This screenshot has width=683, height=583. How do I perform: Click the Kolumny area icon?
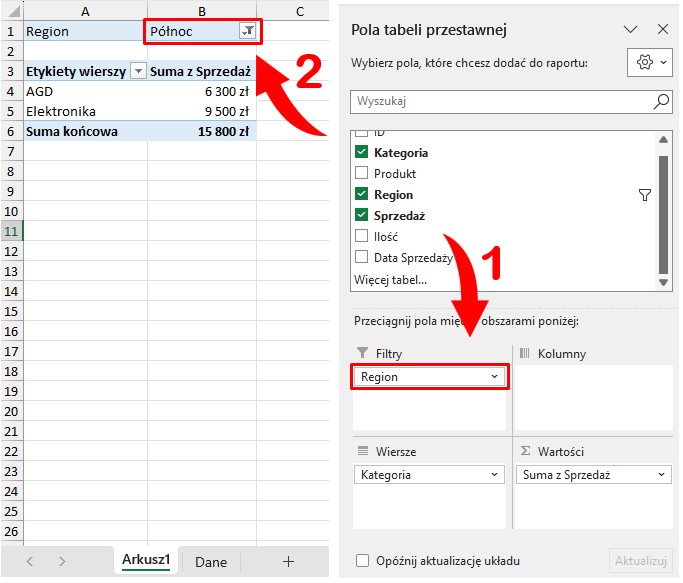click(524, 353)
